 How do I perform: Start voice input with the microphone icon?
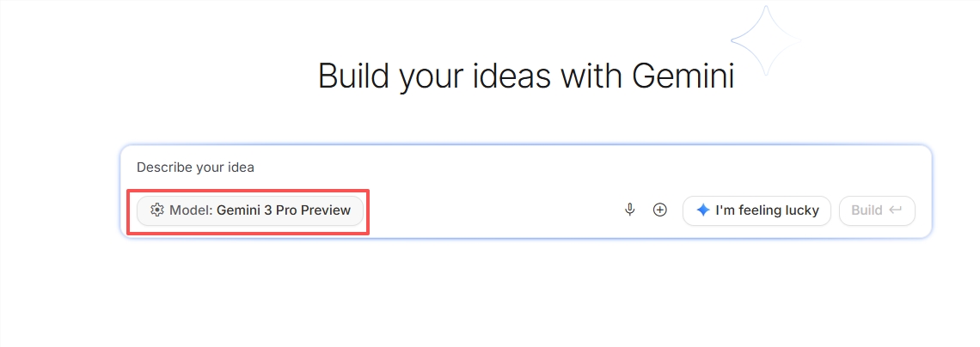click(x=630, y=210)
